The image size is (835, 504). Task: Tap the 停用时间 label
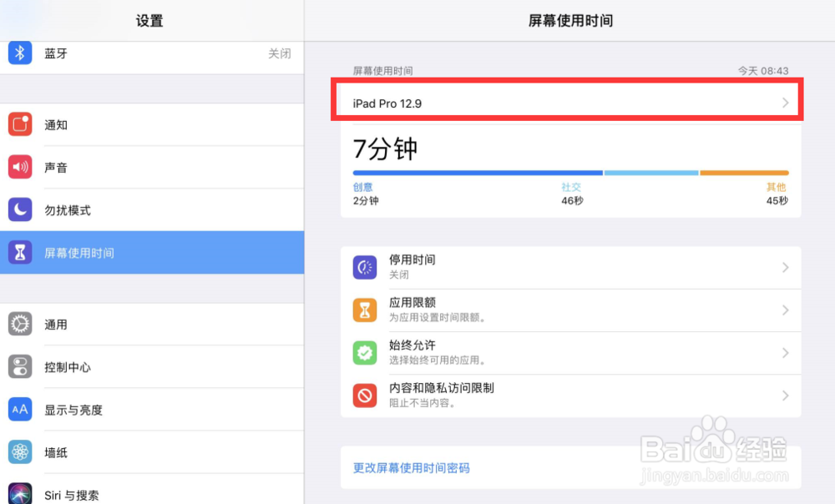click(412, 260)
